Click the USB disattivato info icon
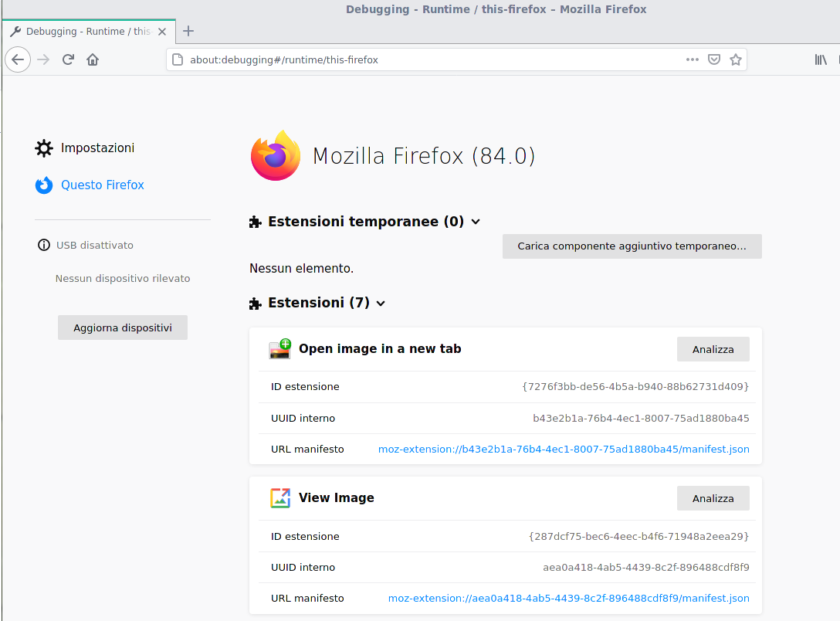840x621 pixels. [x=43, y=245]
